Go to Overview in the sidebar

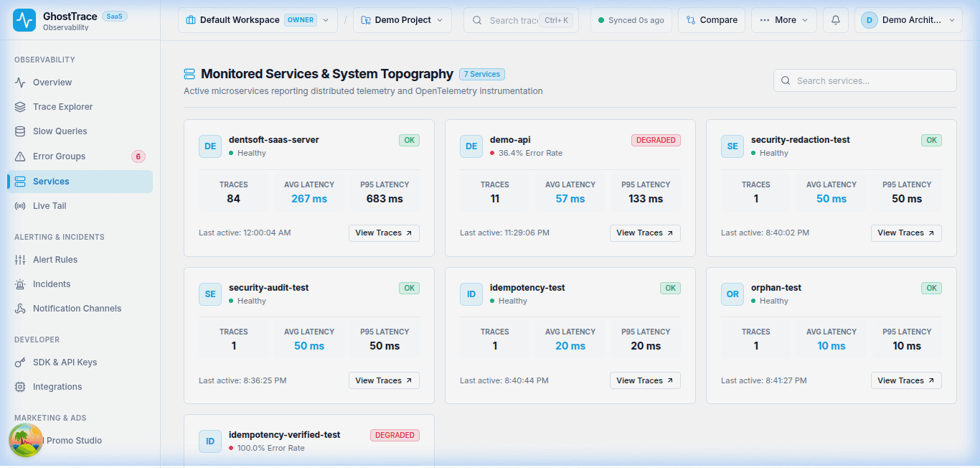point(80,83)
